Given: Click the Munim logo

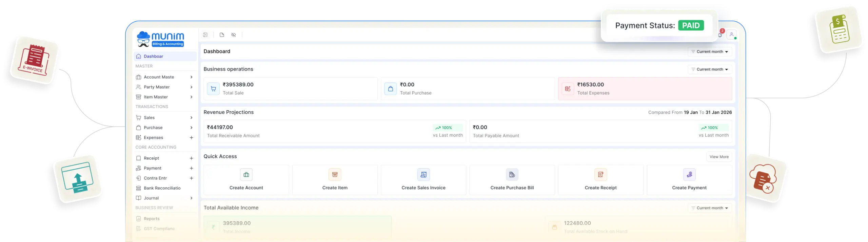Looking at the screenshot, I should 160,39.
